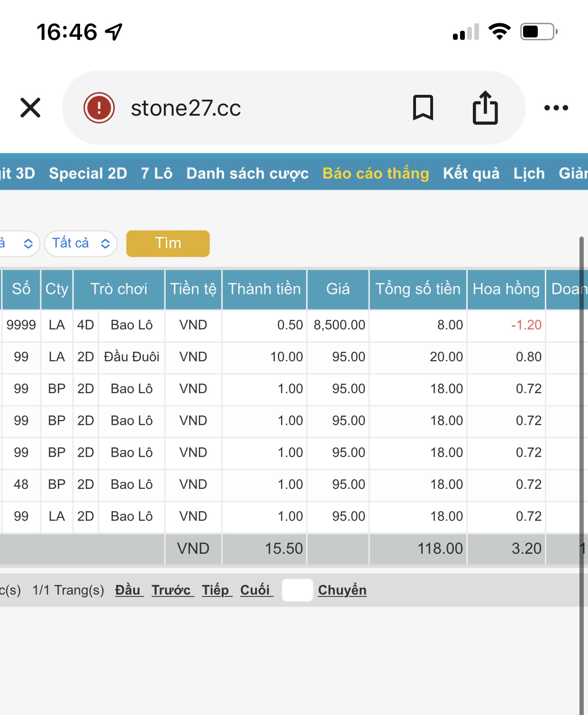
Task: Click the Tiếp pagination link
Action: pyautogui.click(x=217, y=590)
